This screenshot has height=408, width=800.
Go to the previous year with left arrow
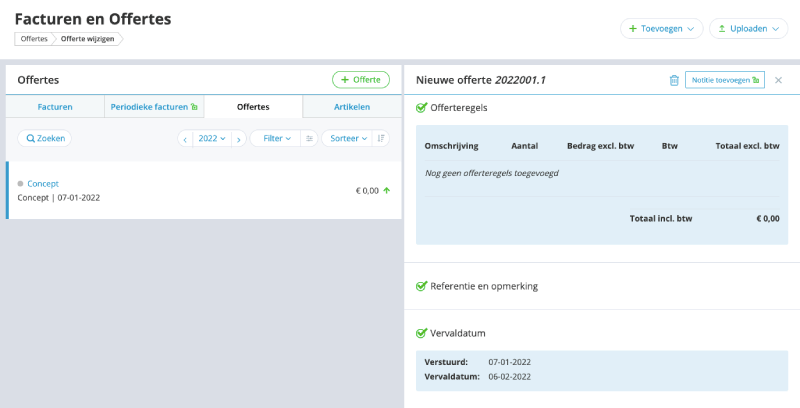tap(184, 139)
